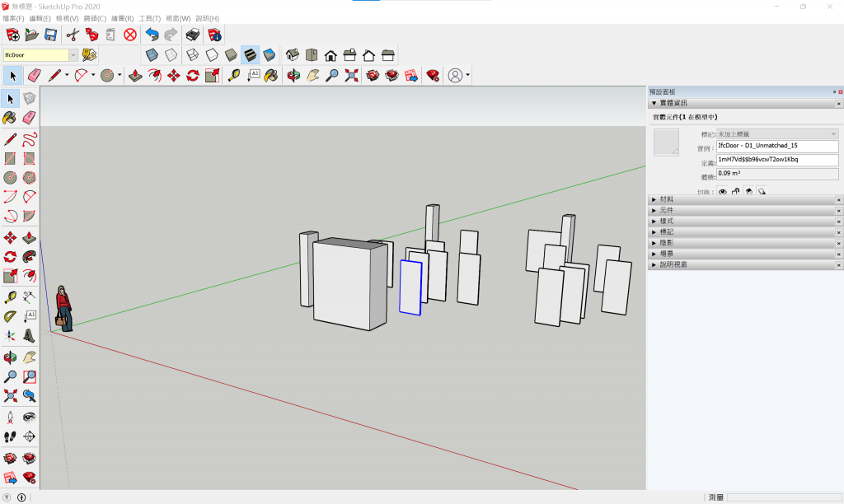The height and width of the screenshot is (504, 844).
Task: Select the Axes tool
Action: click(x=10, y=336)
